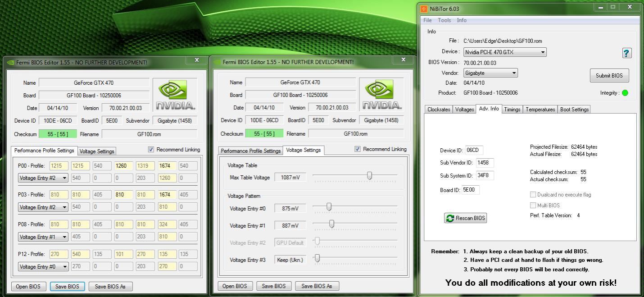Toggle the Multi BIOS checkbox

[533, 206]
